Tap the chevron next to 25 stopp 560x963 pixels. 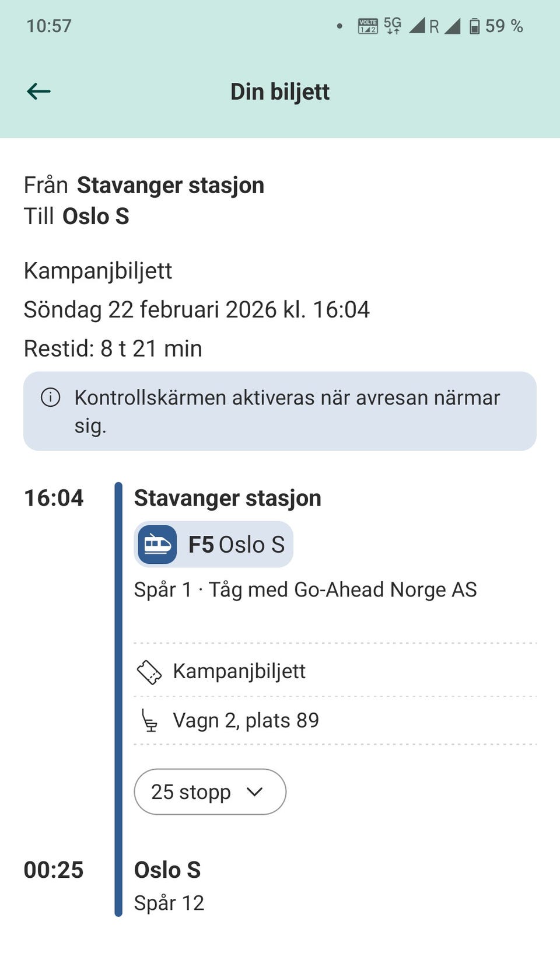click(255, 792)
